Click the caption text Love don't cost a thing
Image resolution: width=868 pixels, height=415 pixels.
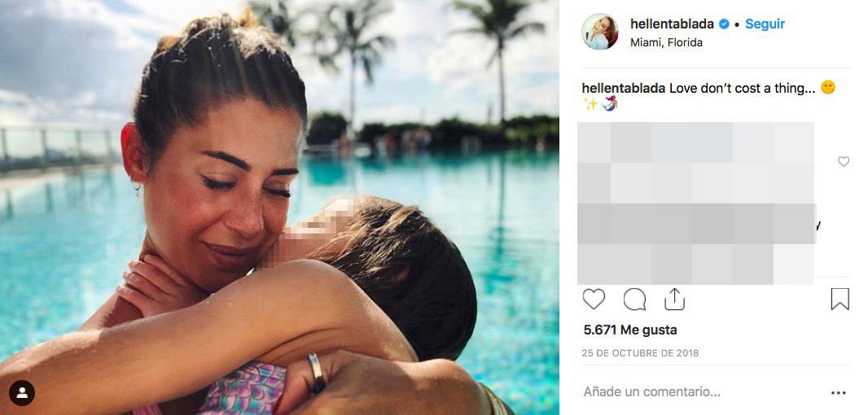(x=742, y=88)
